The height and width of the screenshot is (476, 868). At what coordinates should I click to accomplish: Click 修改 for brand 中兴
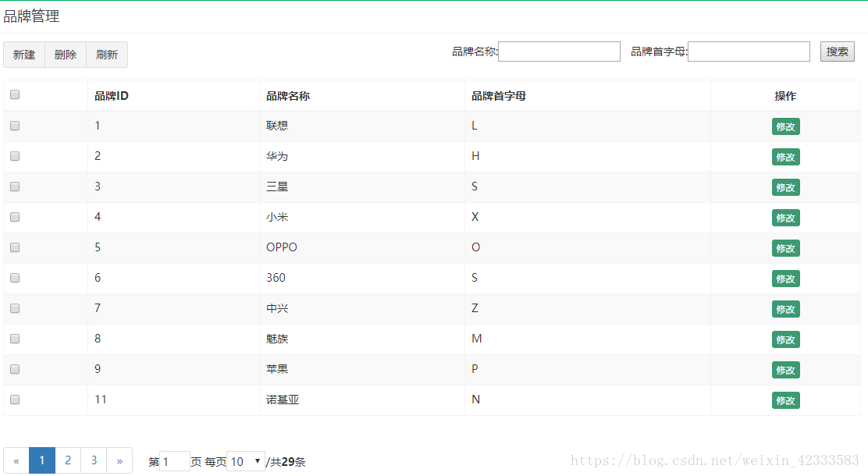(785, 309)
